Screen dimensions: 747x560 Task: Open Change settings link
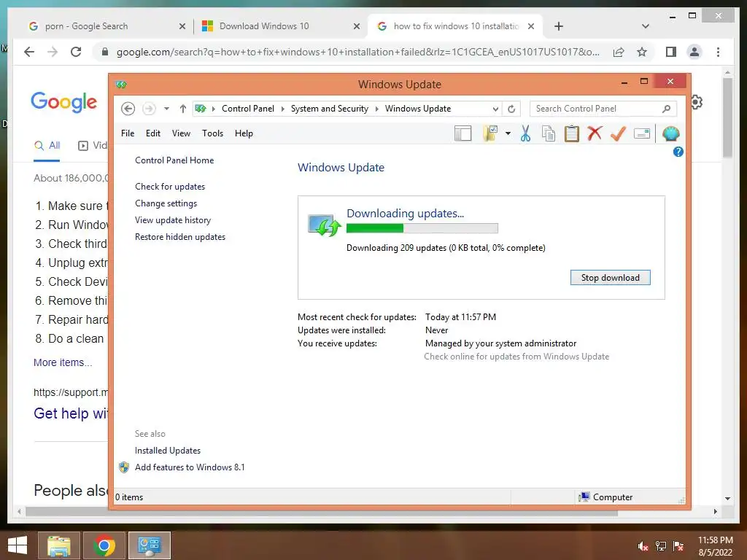(x=166, y=203)
